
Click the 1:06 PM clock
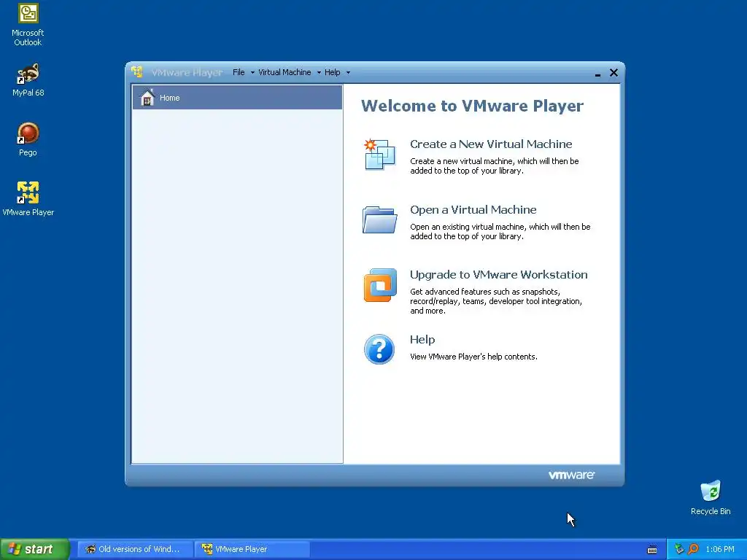(x=720, y=550)
